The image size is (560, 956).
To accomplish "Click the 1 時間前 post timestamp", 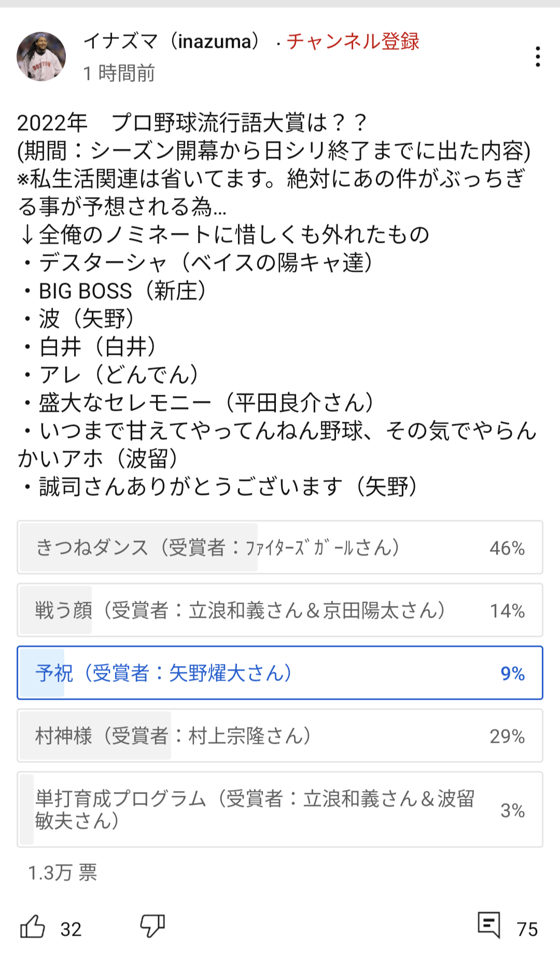I will click(119, 74).
